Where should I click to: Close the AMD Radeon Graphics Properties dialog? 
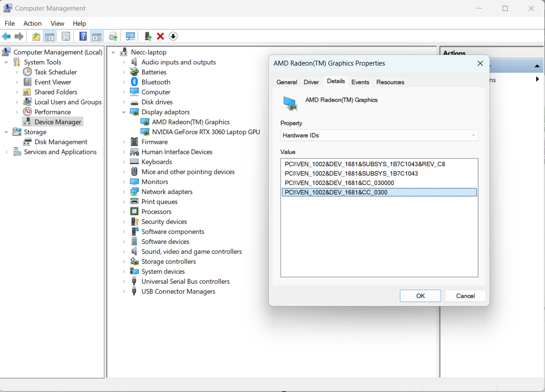(480, 63)
